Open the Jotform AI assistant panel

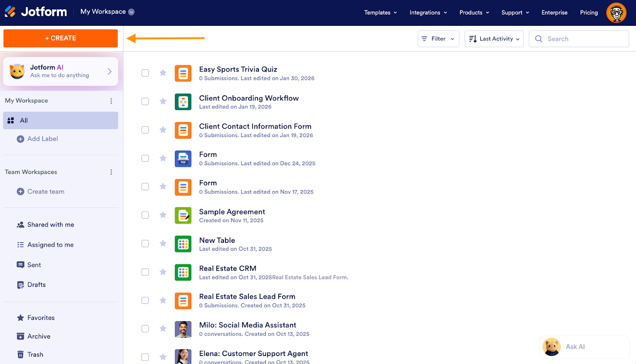click(x=60, y=71)
